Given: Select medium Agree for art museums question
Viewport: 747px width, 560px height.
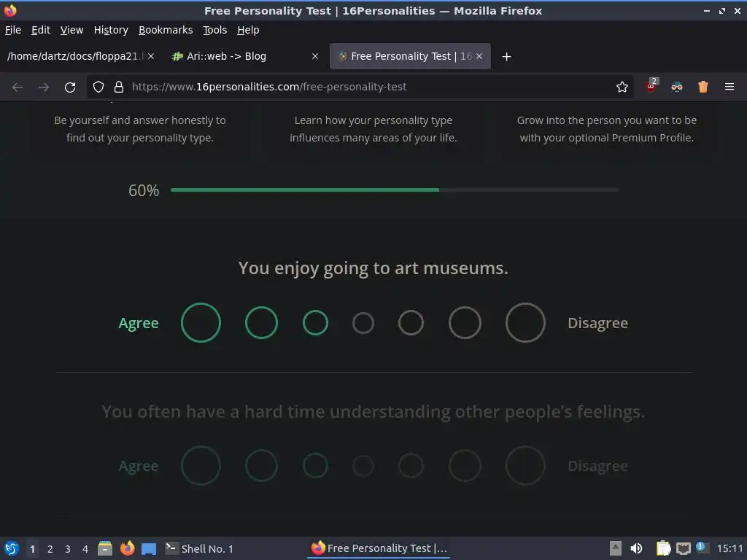Looking at the screenshot, I should click(x=262, y=323).
